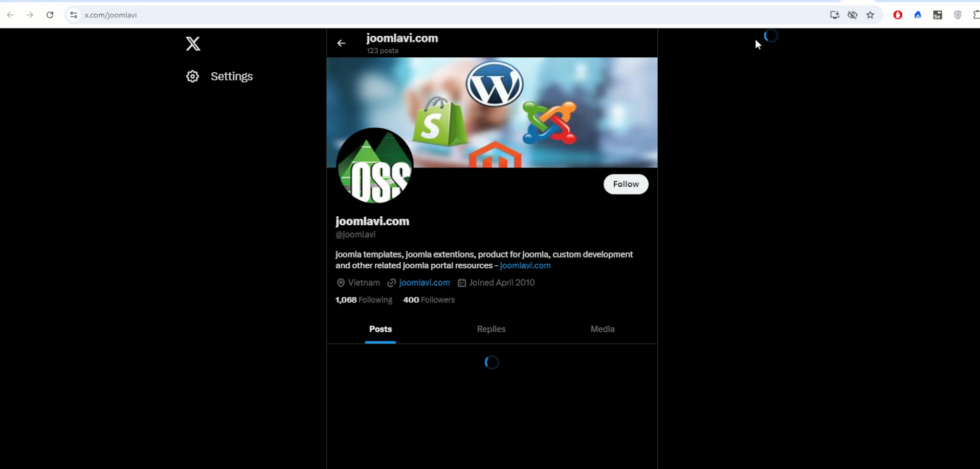Open the red Opera-style extension icon
This screenshot has height=469, width=980.
[898, 15]
